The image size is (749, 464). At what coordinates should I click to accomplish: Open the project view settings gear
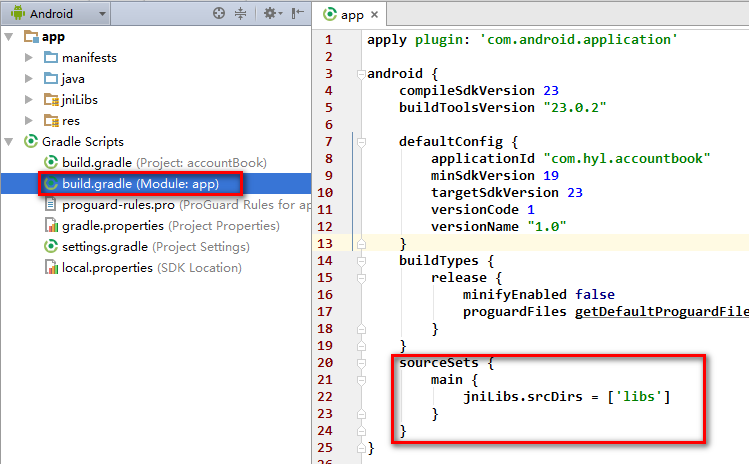[x=273, y=13]
